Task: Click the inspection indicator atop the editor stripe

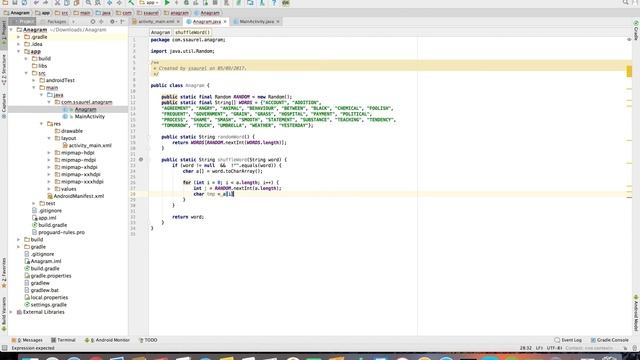Action: 629,39
